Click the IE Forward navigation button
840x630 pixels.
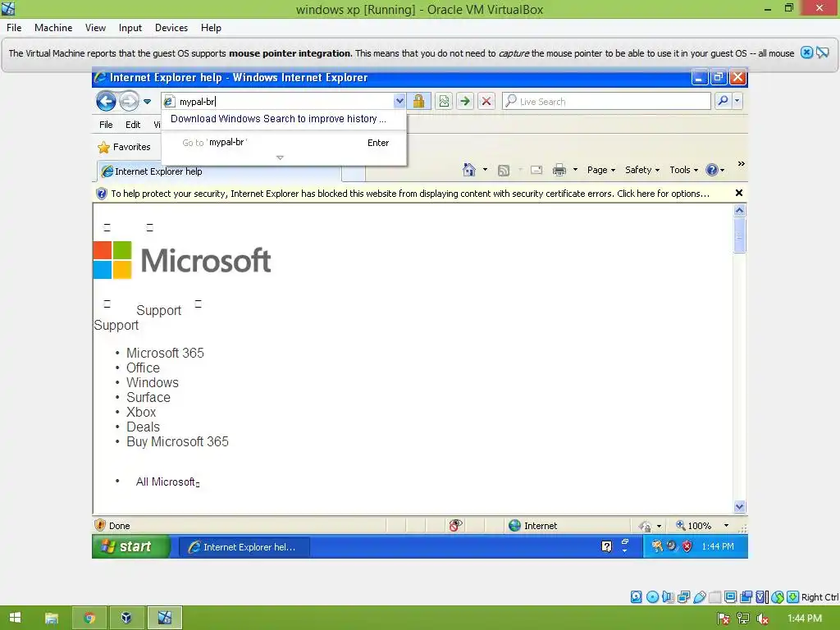tap(129, 101)
